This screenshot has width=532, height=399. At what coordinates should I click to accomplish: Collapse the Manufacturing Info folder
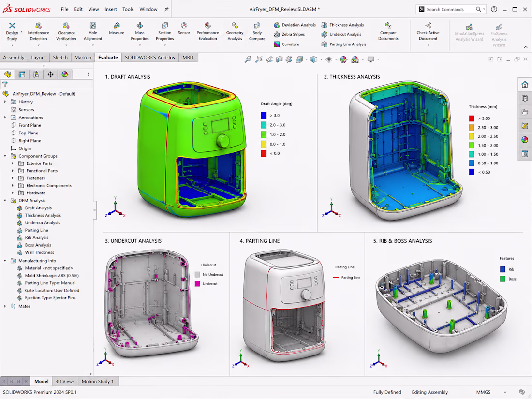[5, 261]
